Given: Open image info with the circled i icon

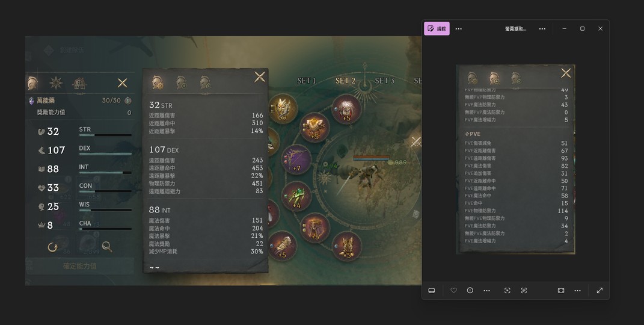Looking at the screenshot, I should (x=470, y=291).
